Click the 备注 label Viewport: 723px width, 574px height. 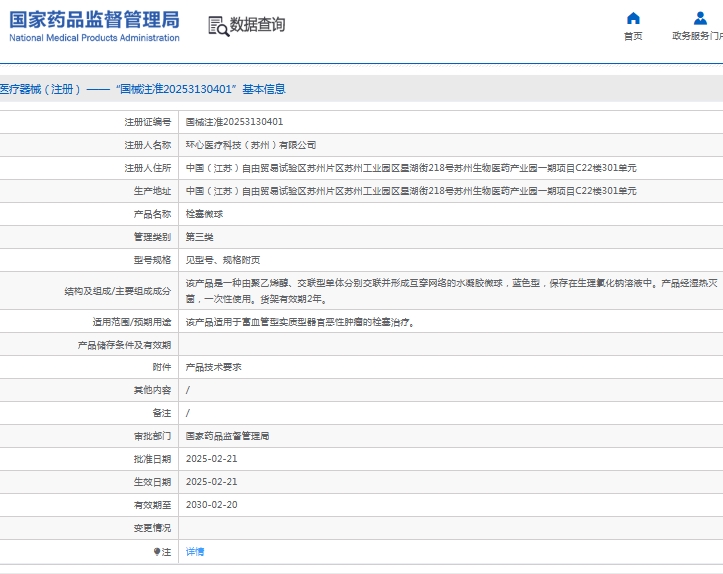click(x=162, y=413)
